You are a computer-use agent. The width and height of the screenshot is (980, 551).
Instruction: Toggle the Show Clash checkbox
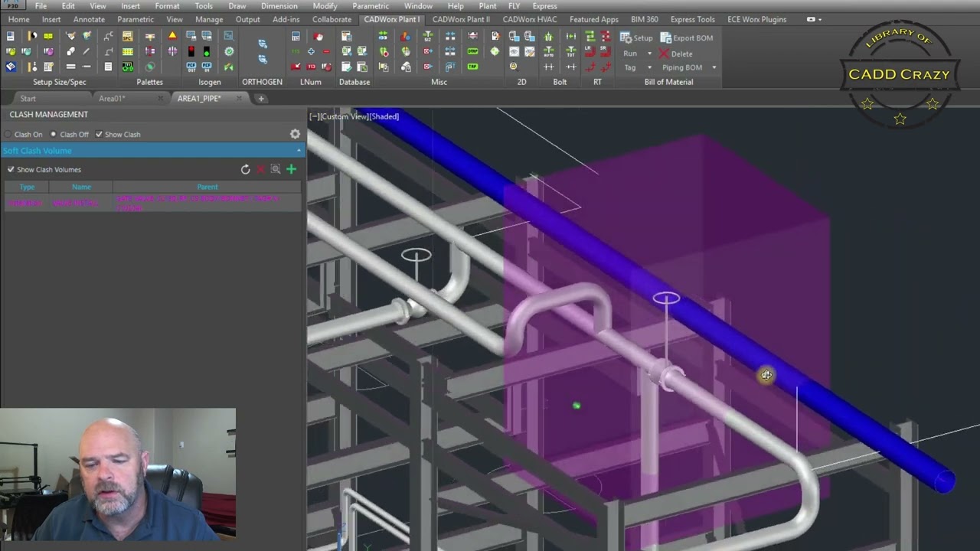coord(99,135)
